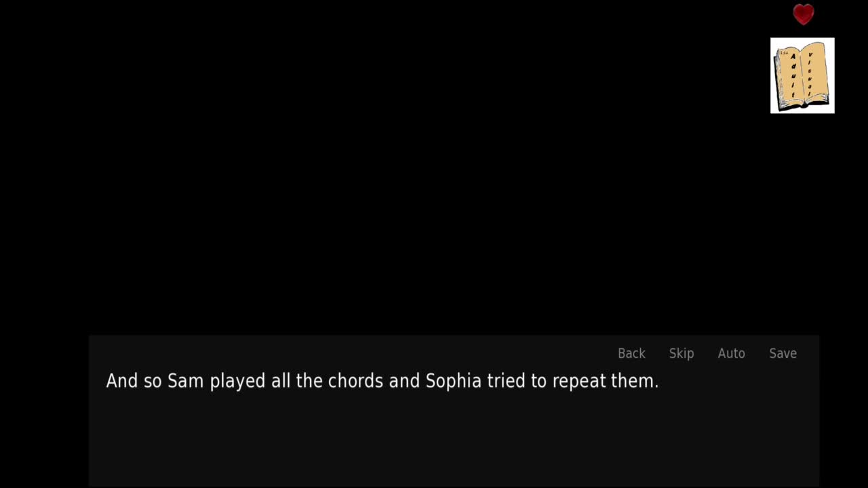The image size is (868, 488).
Task: Toggle Skip mode in the quick menu
Action: pos(681,353)
